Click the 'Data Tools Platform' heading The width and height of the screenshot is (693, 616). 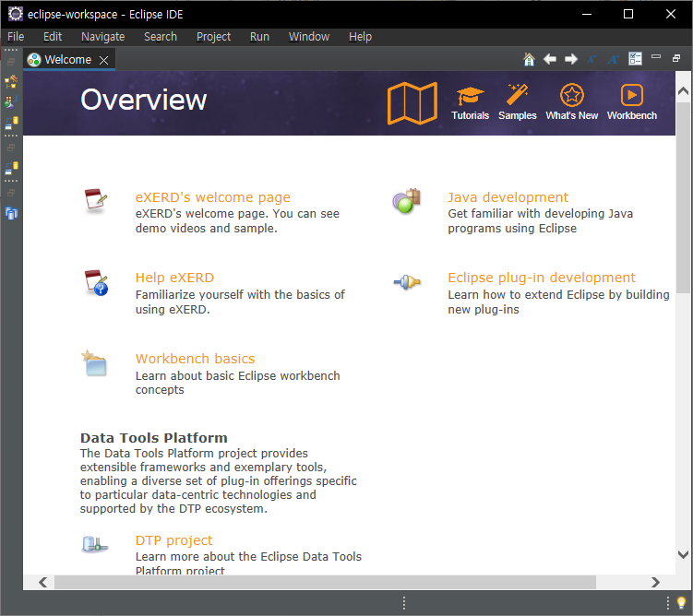(154, 438)
